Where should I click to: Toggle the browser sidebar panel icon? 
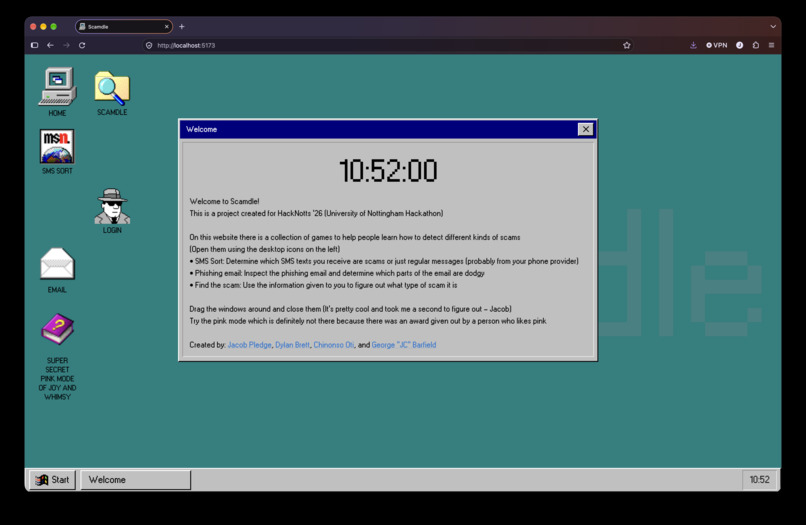tap(34, 45)
